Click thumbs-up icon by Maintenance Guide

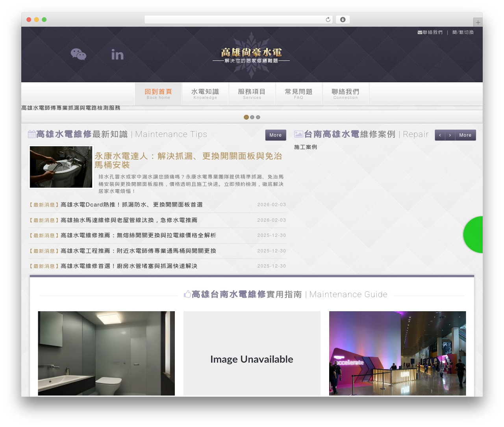click(x=187, y=294)
